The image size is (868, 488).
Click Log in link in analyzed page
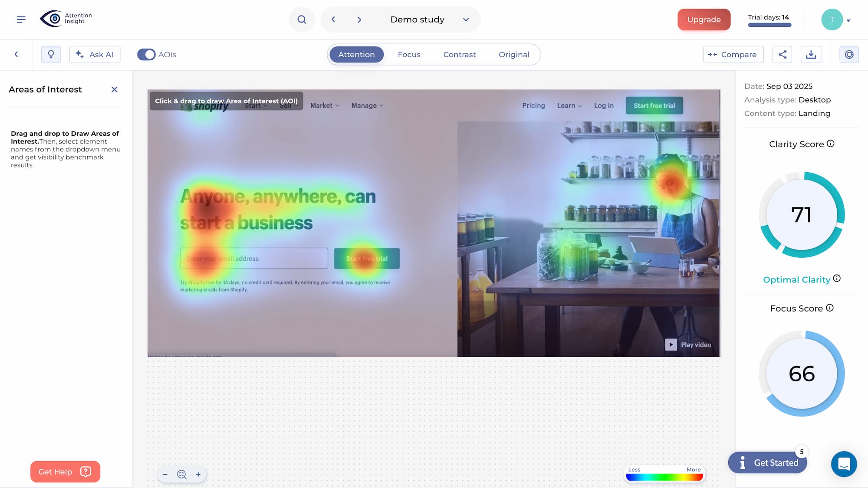(604, 105)
